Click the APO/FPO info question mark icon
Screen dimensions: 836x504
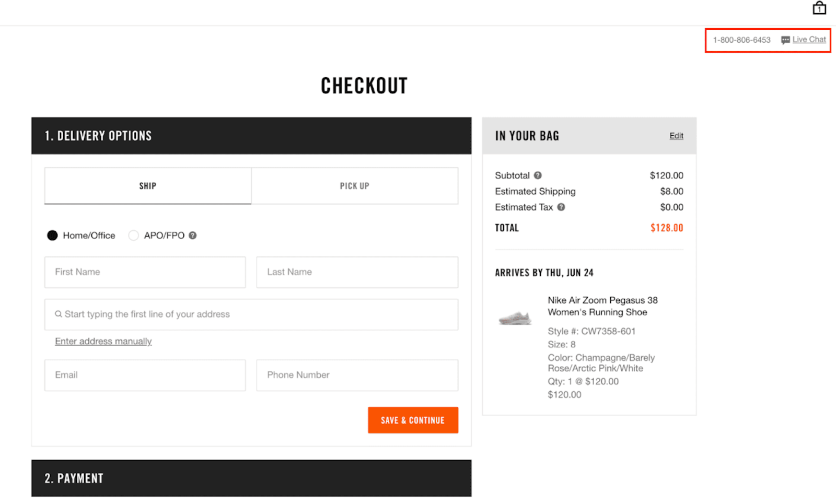click(x=192, y=235)
